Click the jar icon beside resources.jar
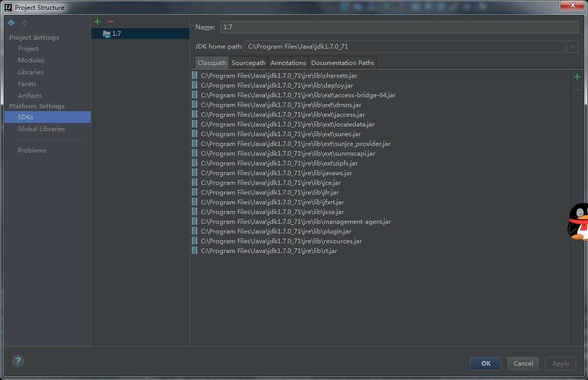 click(x=195, y=241)
